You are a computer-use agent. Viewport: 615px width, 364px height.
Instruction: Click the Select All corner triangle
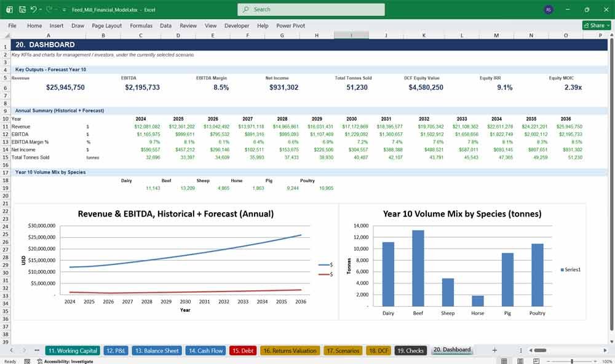click(7, 35)
